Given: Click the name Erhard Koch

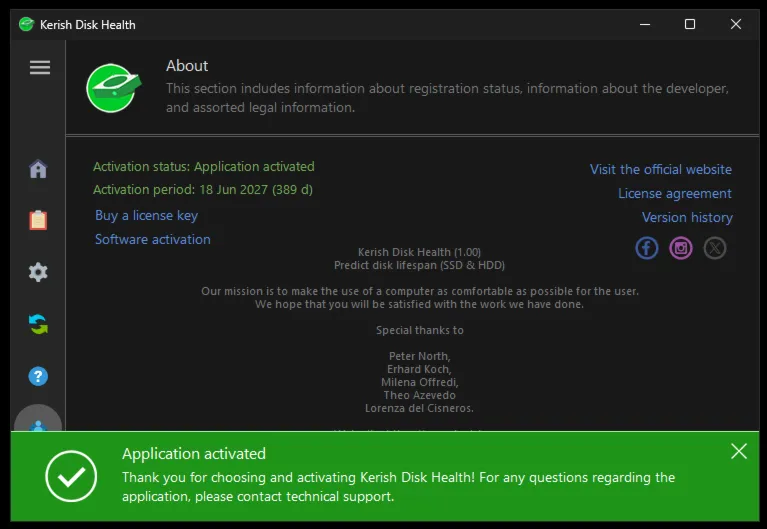Looking at the screenshot, I should click(419, 369).
